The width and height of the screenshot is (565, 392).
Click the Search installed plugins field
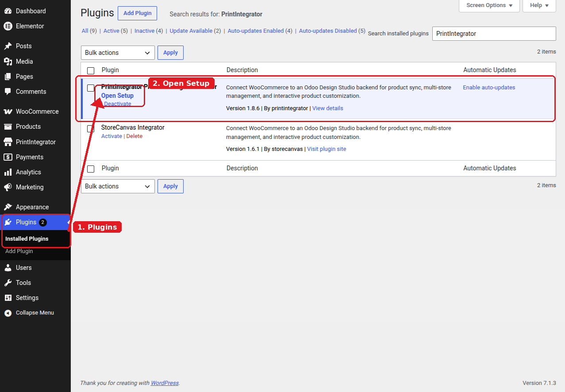click(x=494, y=34)
